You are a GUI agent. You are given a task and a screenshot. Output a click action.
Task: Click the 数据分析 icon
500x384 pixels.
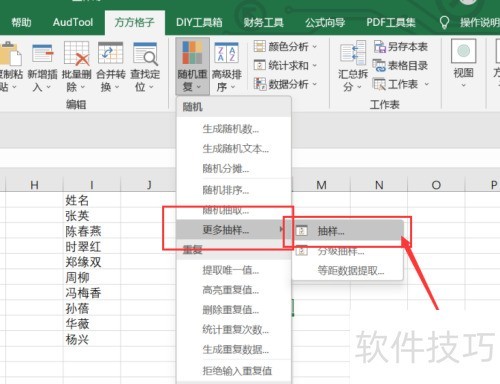point(260,84)
